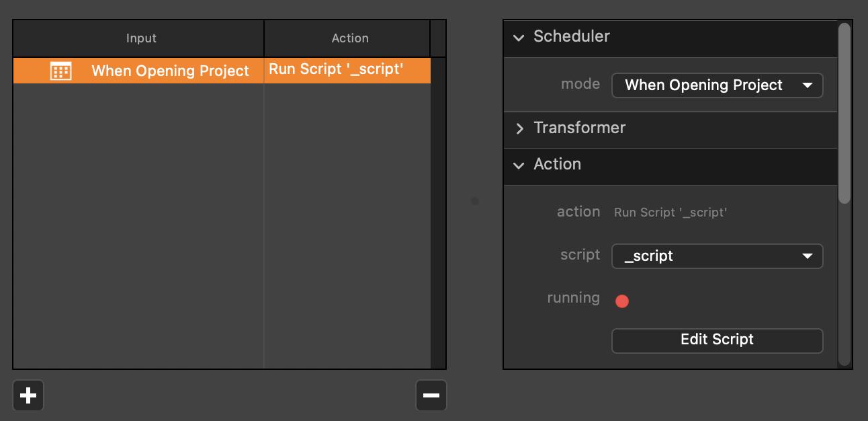Click the Input column header
This screenshot has width=868, height=421.
141,38
